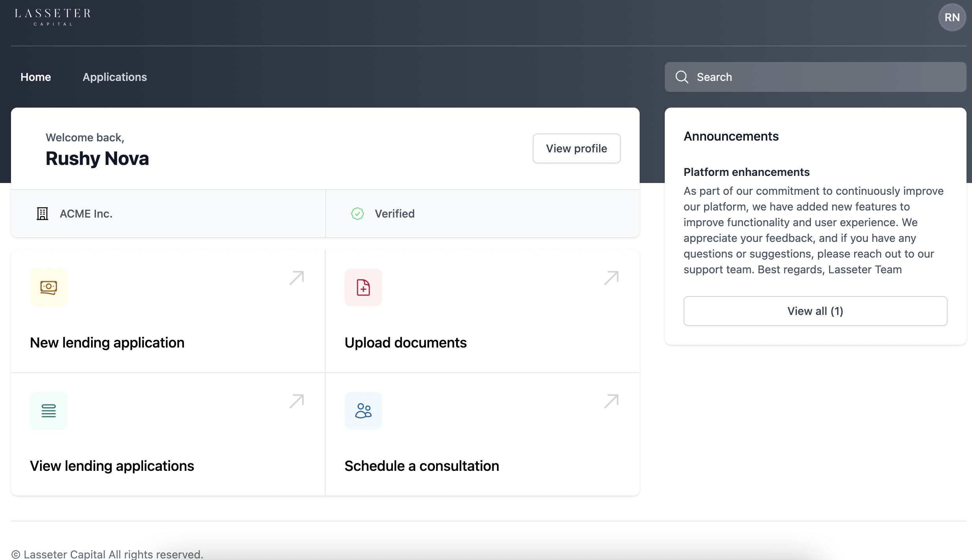This screenshot has height=560, width=972.
Task: Click the document-plus upload icon
Action: pos(363,287)
